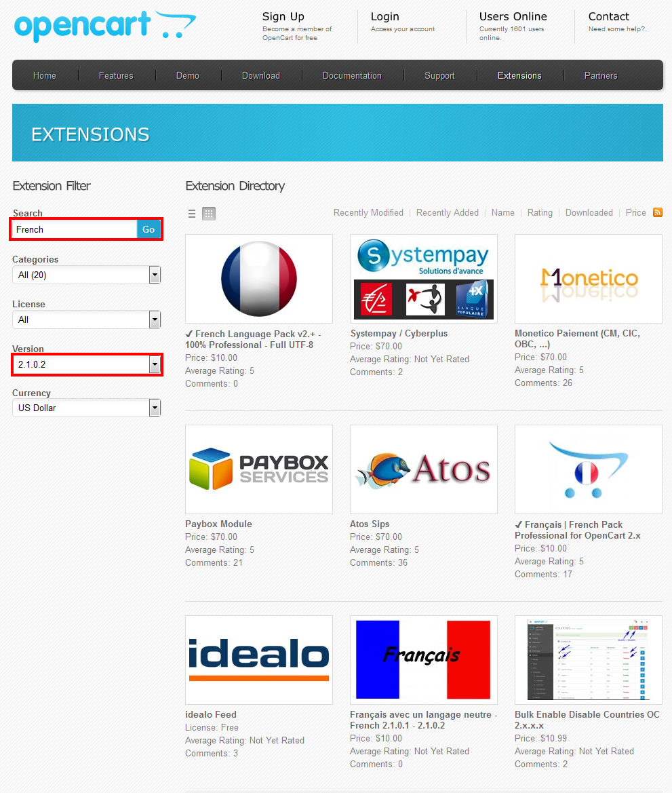The image size is (672, 793).
Task: Click 'Comments: 17' under French Pack Professional
Action: (544, 575)
